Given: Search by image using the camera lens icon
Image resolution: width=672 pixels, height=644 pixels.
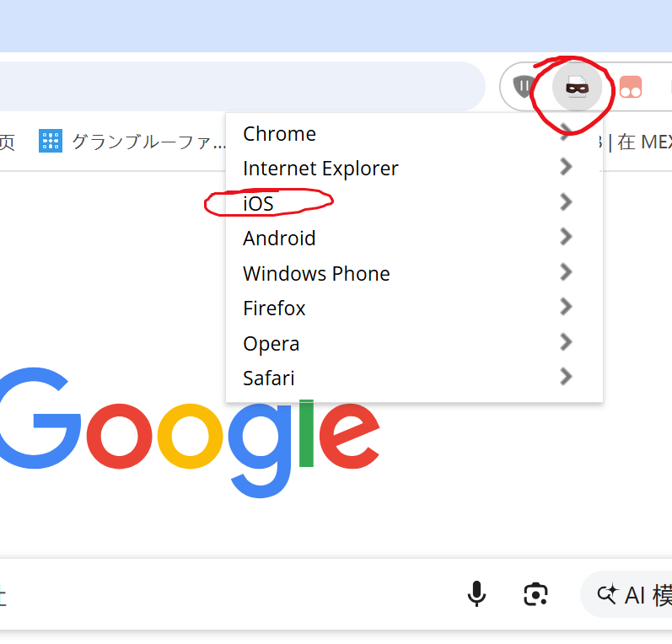Looking at the screenshot, I should coord(535,594).
